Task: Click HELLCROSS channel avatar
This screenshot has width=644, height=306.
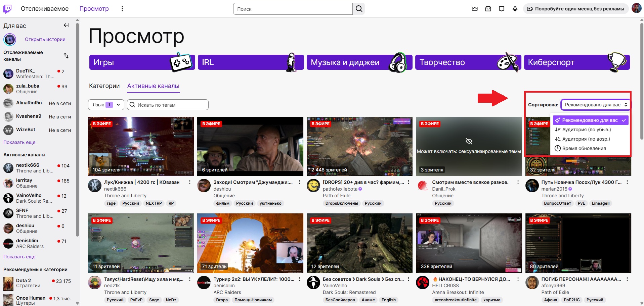Action: pyautogui.click(x=423, y=282)
